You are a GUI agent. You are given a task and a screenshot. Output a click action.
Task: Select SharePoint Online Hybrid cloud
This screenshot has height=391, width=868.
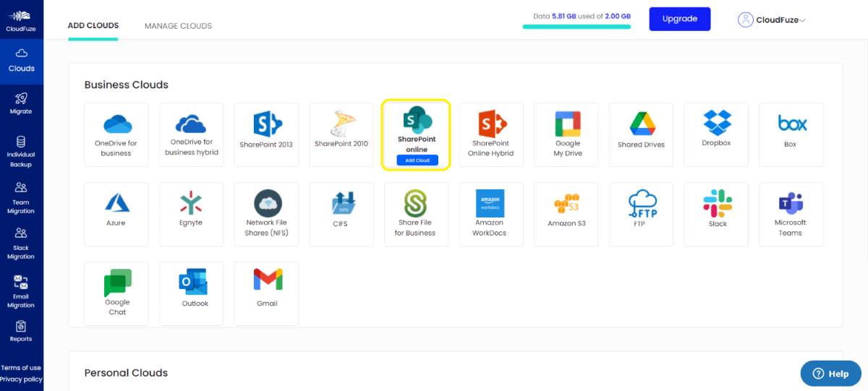tap(491, 134)
